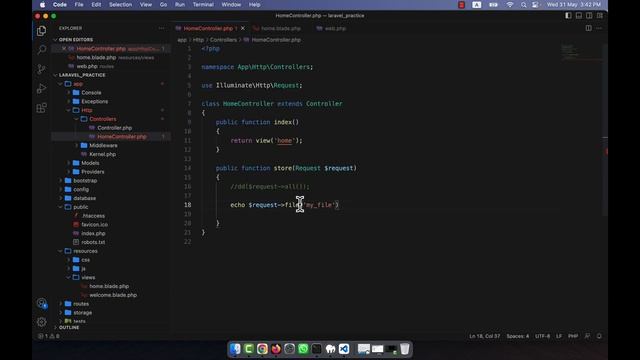
Task: Open Customize Layout icon in title bar
Action: coord(600,16)
